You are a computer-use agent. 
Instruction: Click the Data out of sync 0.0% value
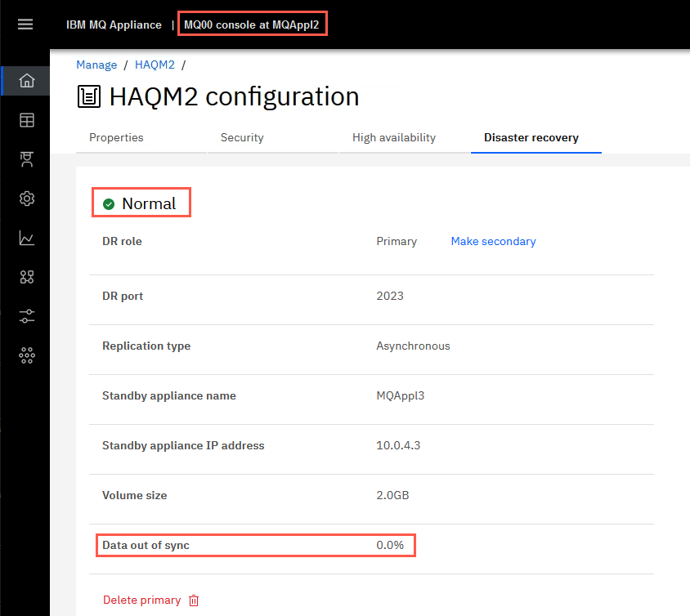pos(390,545)
